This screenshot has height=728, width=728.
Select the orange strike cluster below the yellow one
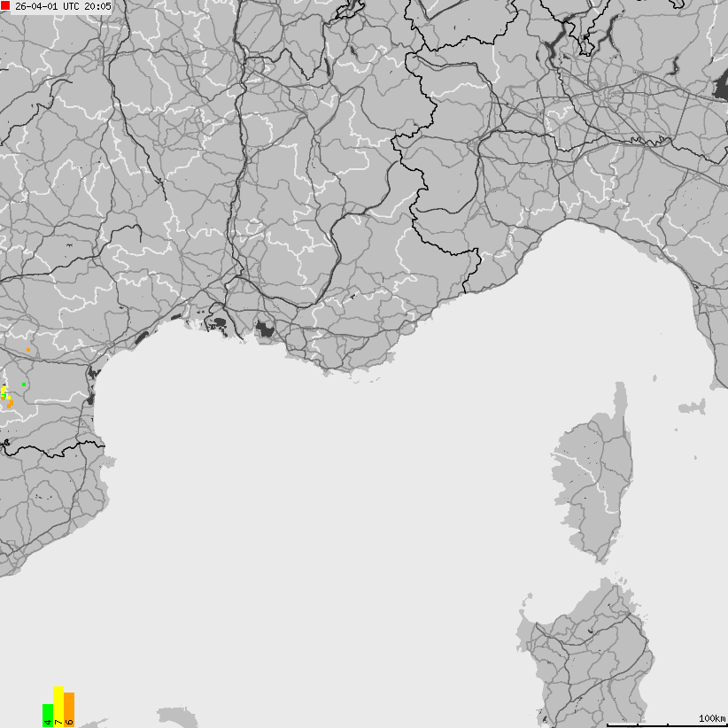tap(10, 404)
